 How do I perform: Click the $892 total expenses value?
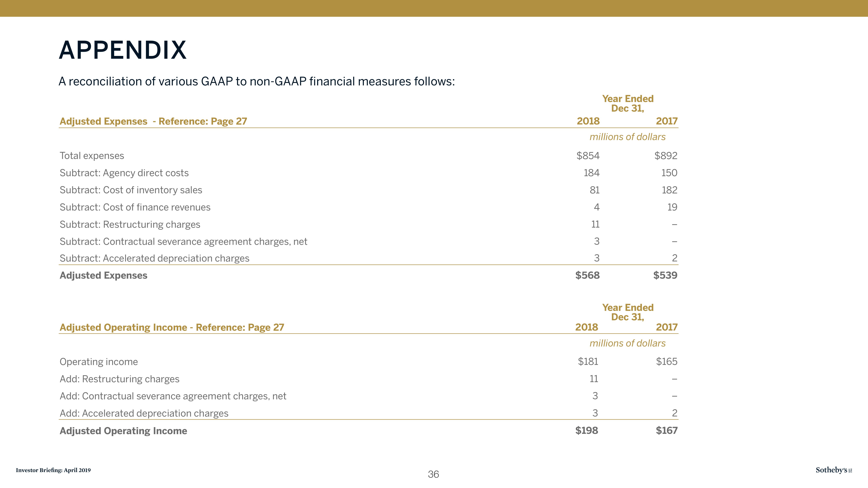pyautogui.click(x=666, y=156)
